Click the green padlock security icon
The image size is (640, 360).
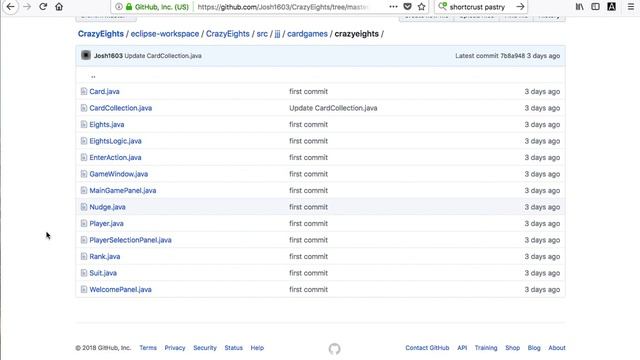click(x=129, y=7)
